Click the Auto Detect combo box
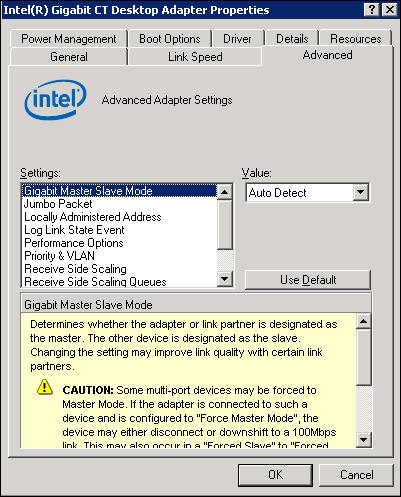This screenshot has height=497, width=401. (307, 193)
